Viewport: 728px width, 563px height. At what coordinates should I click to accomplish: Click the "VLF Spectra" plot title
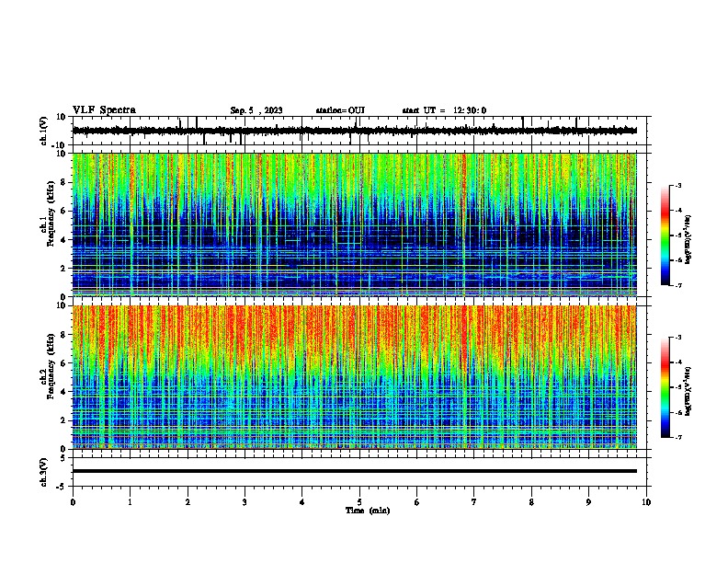[x=104, y=110]
